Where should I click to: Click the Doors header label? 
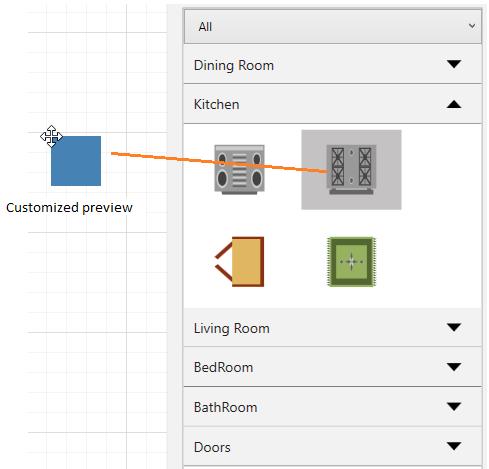click(x=212, y=447)
